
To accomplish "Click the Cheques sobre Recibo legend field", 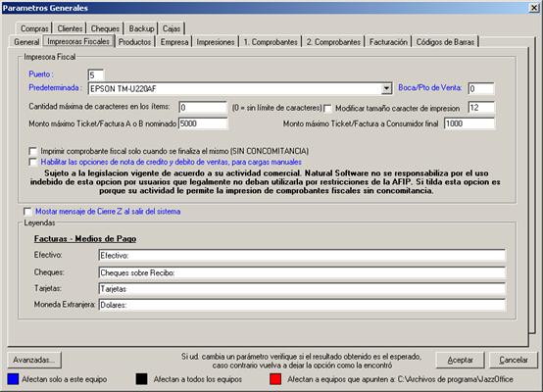I will point(302,272).
